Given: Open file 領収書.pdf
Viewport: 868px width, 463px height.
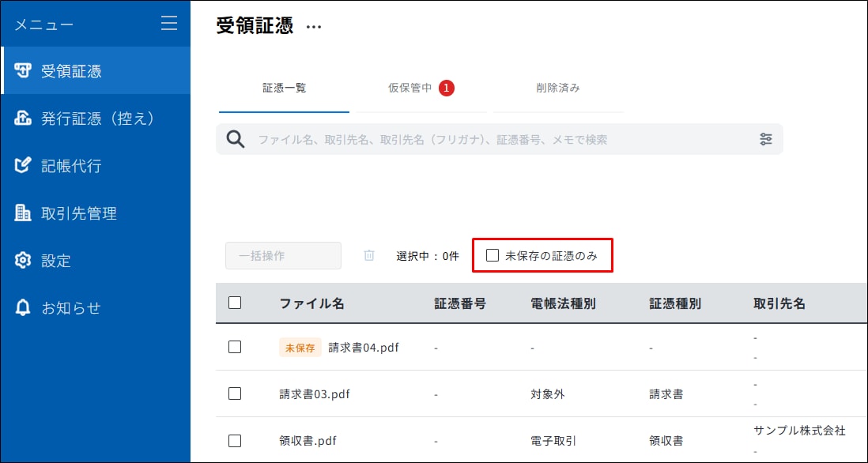Looking at the screenshot, I should (308, 441).
